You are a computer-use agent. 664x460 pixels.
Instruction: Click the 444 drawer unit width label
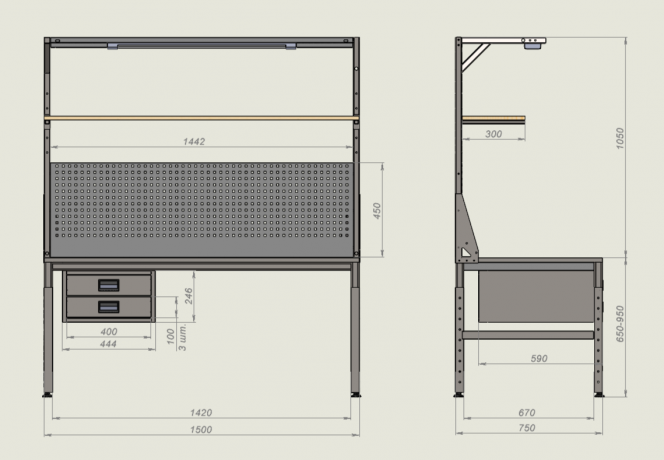coord(108,344)
